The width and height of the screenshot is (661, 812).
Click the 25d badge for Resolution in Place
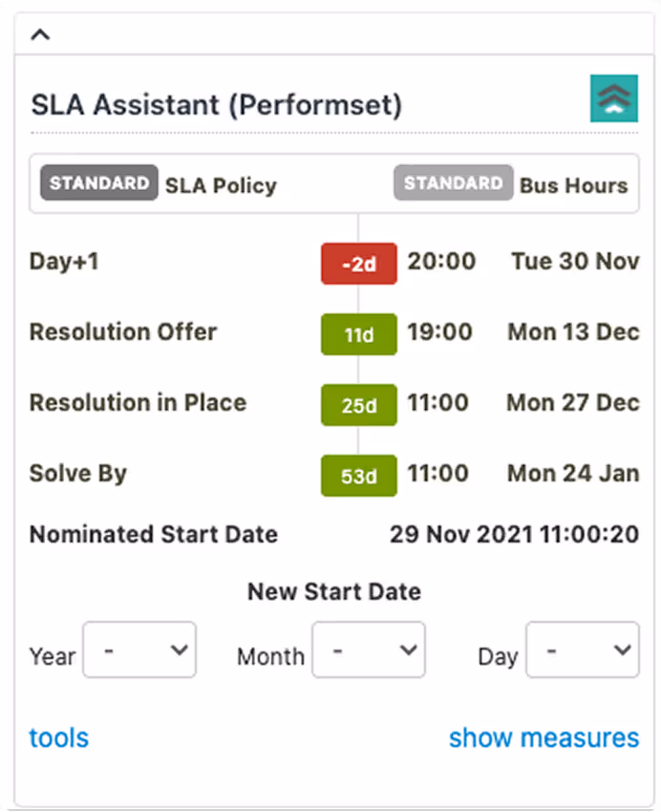click(358, 405)
